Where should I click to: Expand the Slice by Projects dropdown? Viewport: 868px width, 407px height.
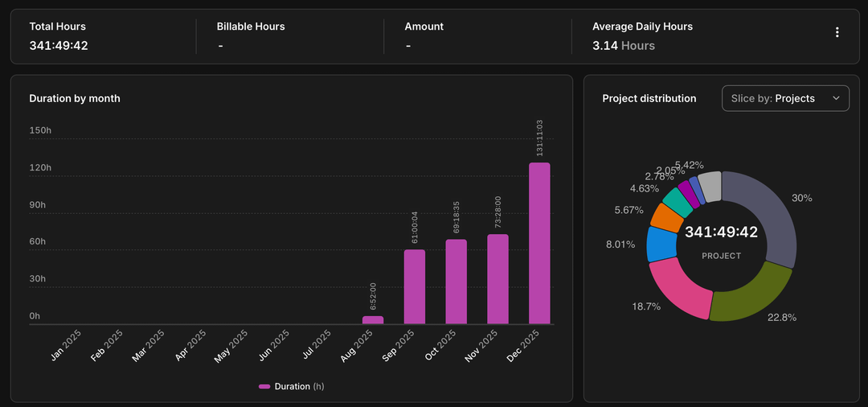[x=784, y=98]
